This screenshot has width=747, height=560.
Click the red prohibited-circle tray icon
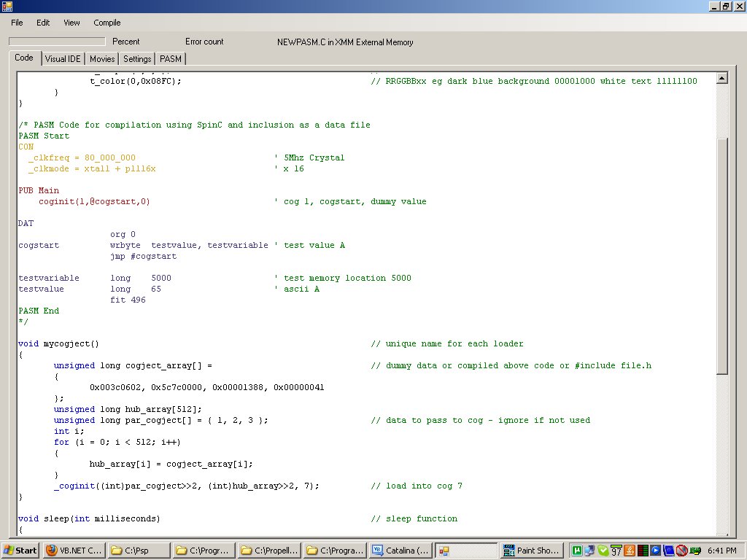click(682, 551)
